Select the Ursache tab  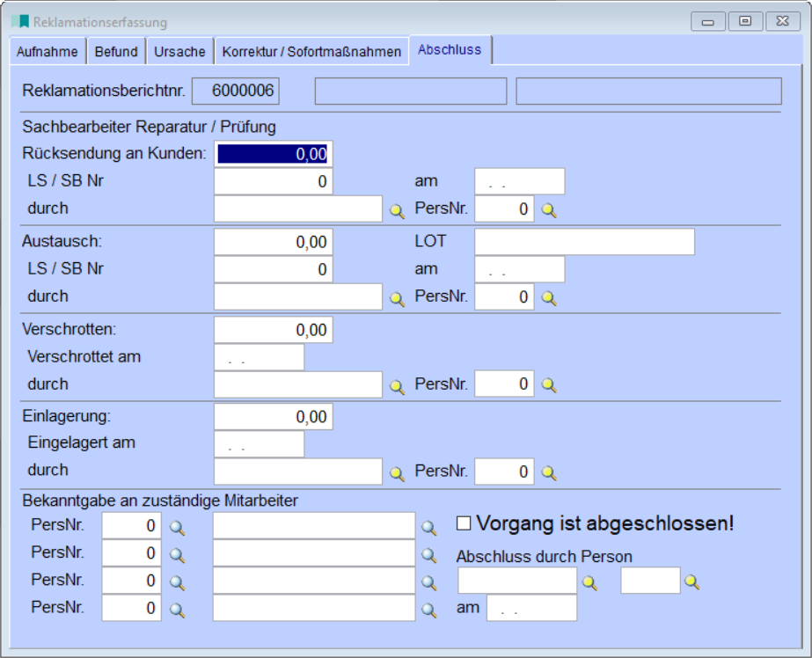179,52
